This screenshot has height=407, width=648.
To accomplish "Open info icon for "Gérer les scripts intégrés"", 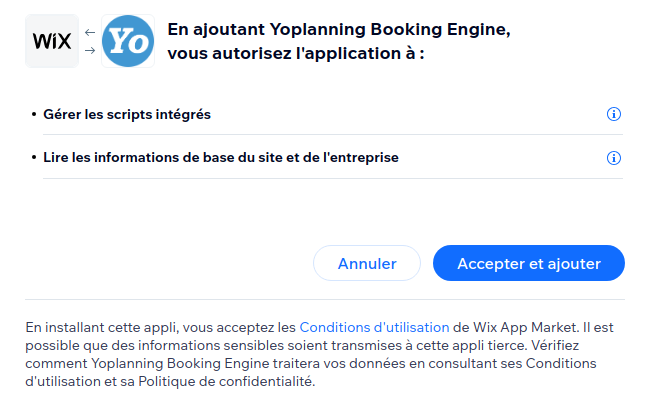I will [614, 114].
